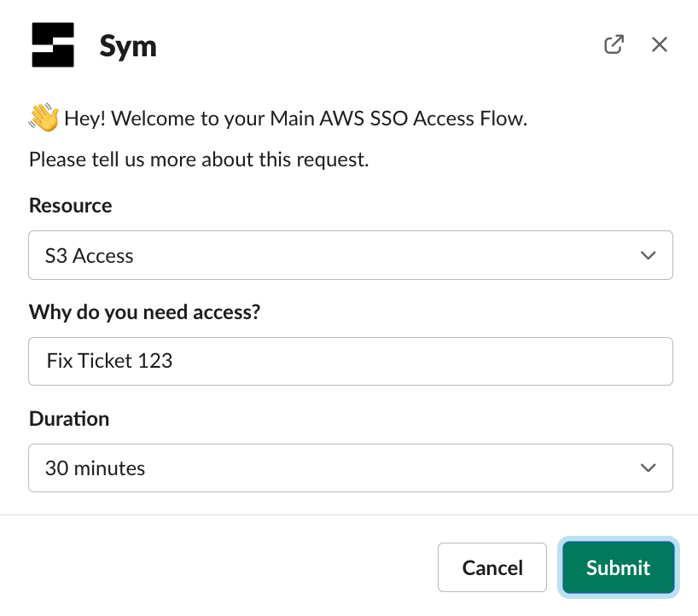Close the Sym dialog with the X

[x=659, y=44]
